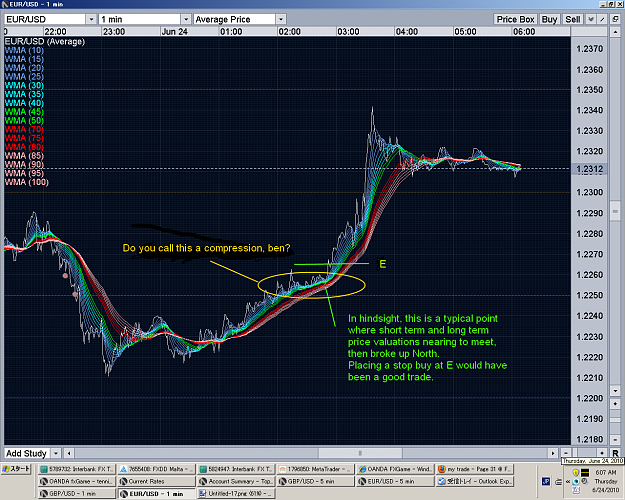Click the WMA (50) study label
625x500 pixels.
[24, 120]
